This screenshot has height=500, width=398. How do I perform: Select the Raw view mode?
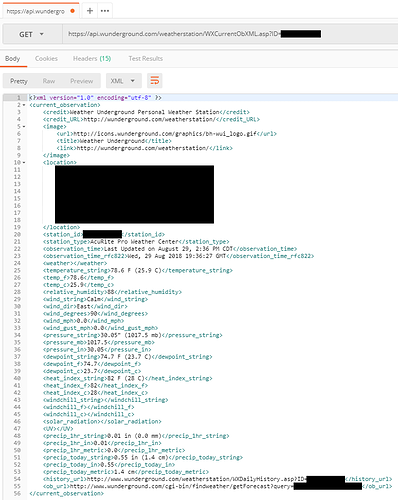49,81
